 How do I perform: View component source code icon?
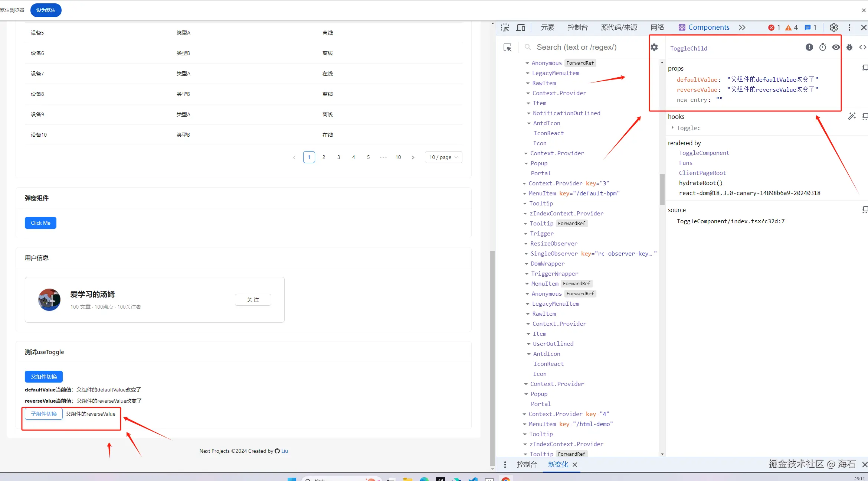[x=862, y=47]
